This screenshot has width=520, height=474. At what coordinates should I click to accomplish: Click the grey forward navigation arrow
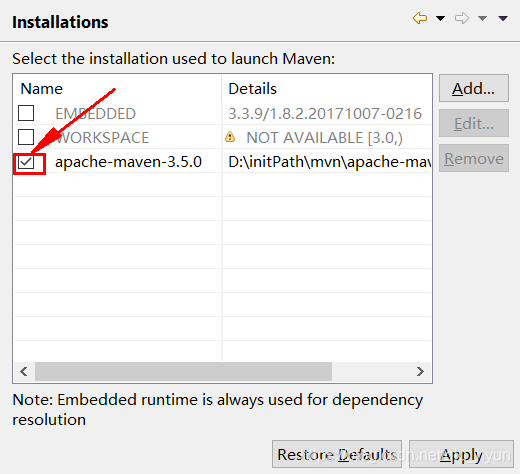tap(462, 18)
